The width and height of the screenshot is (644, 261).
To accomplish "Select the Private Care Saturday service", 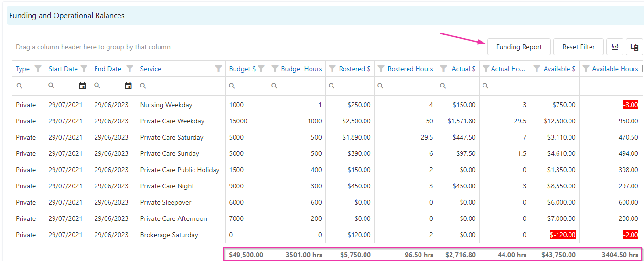I will 172,137.
